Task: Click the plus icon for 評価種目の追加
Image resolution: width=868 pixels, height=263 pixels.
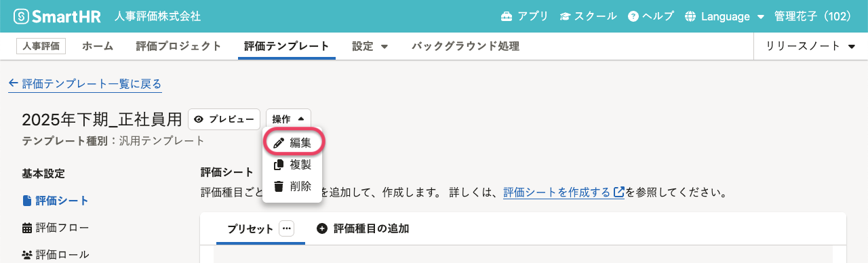Action: (x=321, y=228)
